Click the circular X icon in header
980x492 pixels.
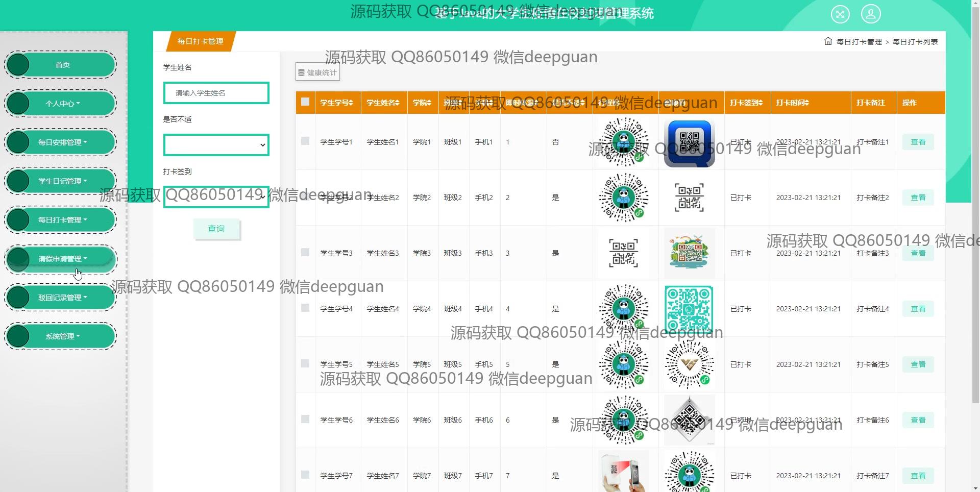840,14
